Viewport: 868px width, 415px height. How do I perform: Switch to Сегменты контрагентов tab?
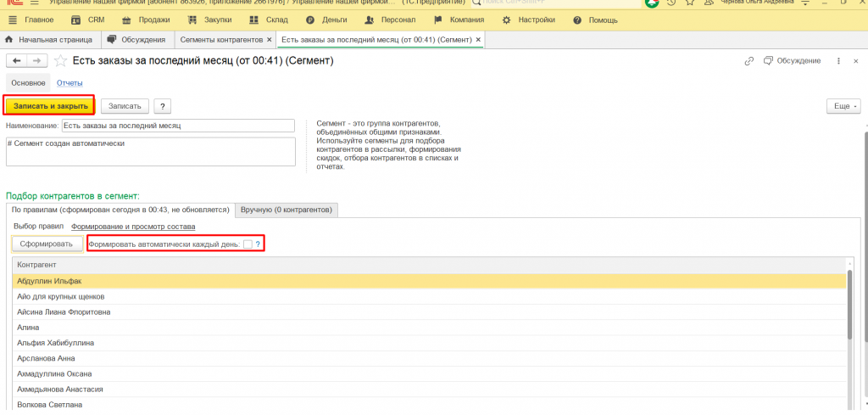(x=221, y=39)
